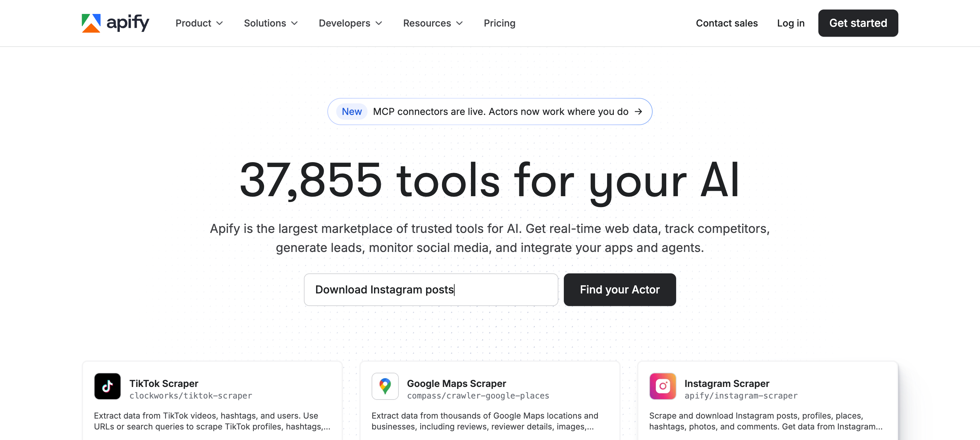Click the Log in link
This screenshot has height=440, width=980.
coord(790,23)
